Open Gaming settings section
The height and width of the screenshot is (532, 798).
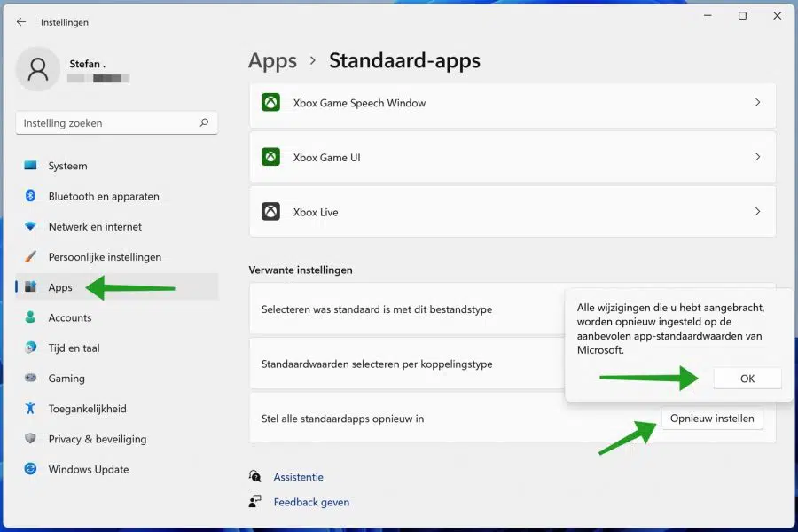pyautogui.click(x=116, y=379)
